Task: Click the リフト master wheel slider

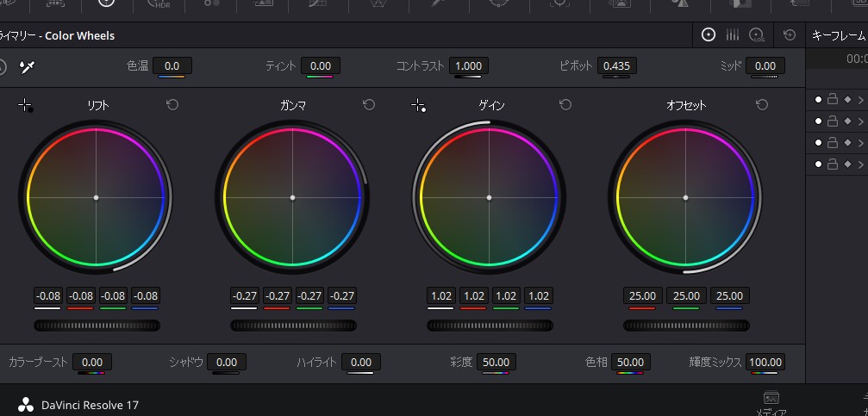Action: tap(97, 326)
